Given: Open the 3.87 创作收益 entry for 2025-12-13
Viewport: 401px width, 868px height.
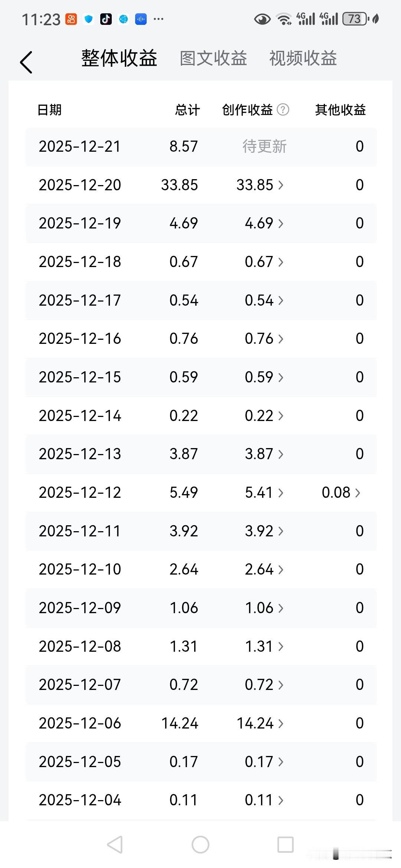Looking at the screenshot, I should (264, 454).
